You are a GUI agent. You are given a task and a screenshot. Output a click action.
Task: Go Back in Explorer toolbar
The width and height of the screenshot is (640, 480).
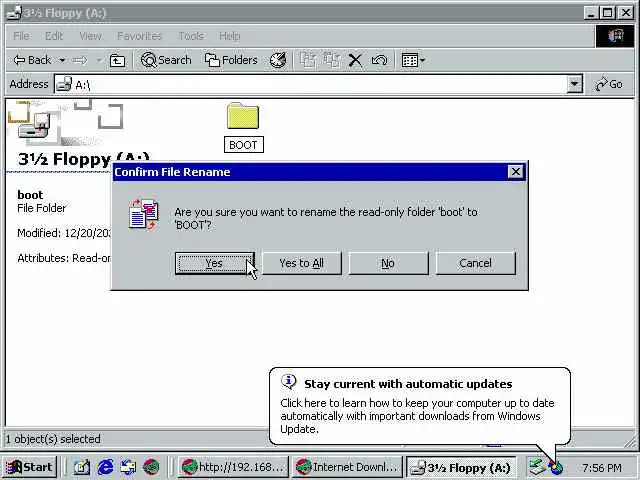click(33, 60)
